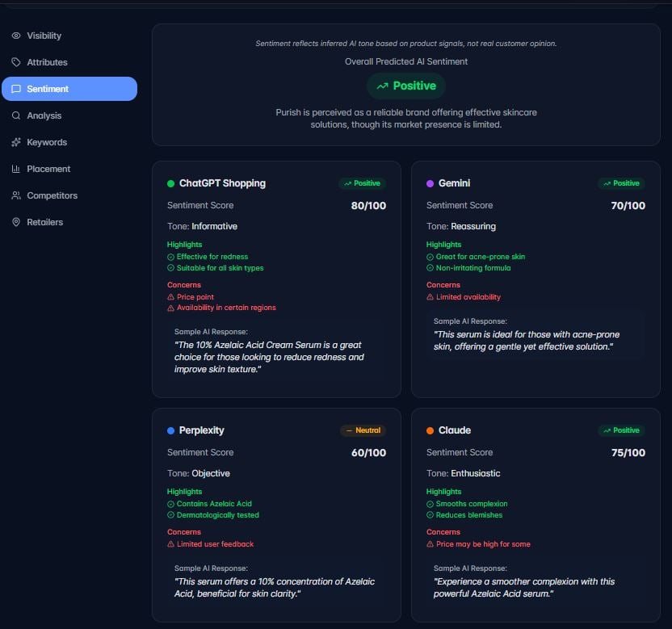
Task: Click the Tone: Objective label
Action: click(x=199, y=473)
